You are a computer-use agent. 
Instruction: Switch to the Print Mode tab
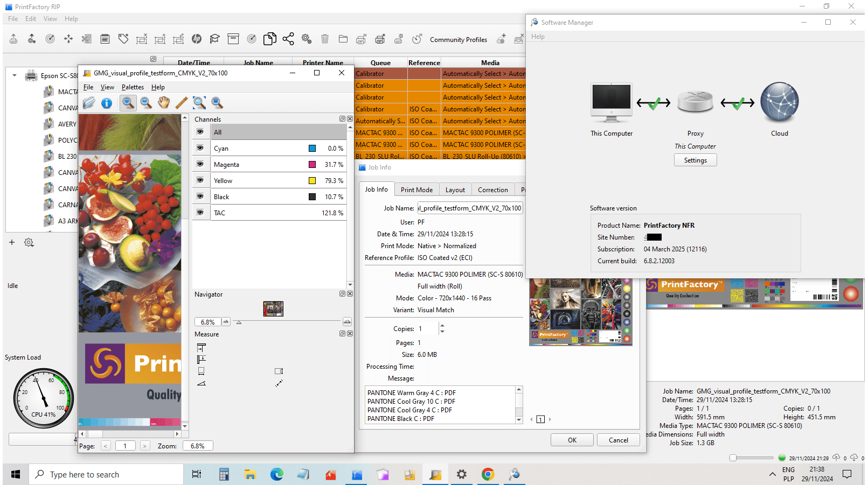tap(416, 190)
